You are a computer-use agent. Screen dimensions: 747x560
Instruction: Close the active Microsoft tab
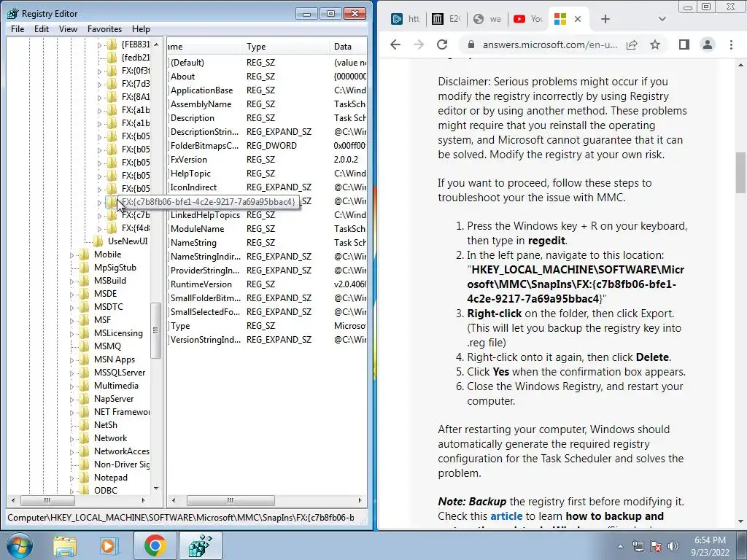pos(578,19)
